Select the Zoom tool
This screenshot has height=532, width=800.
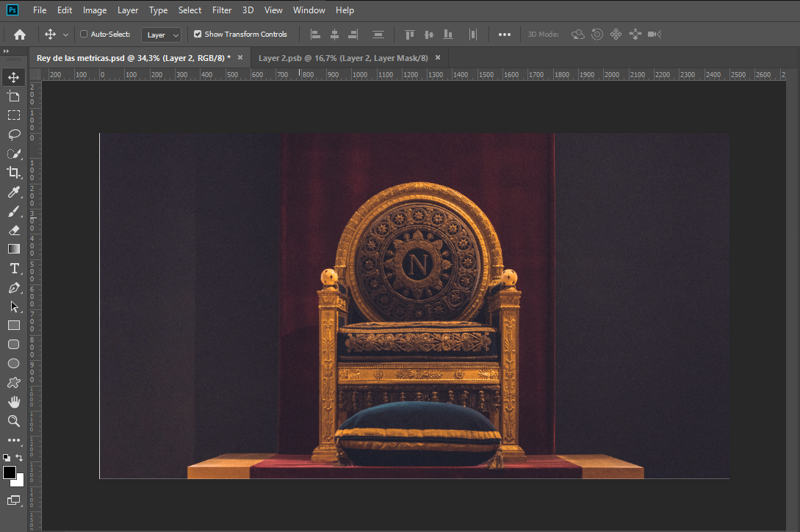point(14,421)
